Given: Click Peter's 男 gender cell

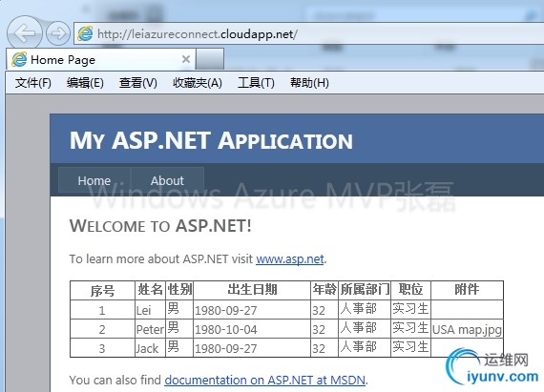Looking at the screenshot, I should tap(179, 328).
